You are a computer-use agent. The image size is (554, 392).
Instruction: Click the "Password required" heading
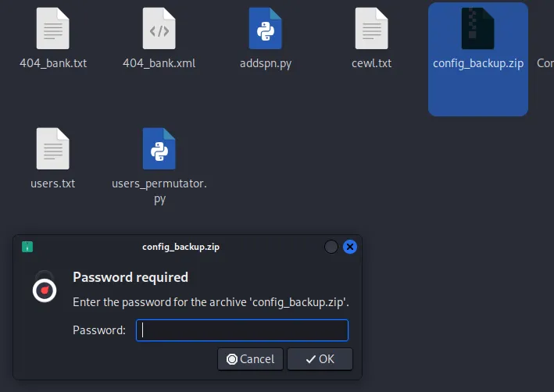[130, 277]
